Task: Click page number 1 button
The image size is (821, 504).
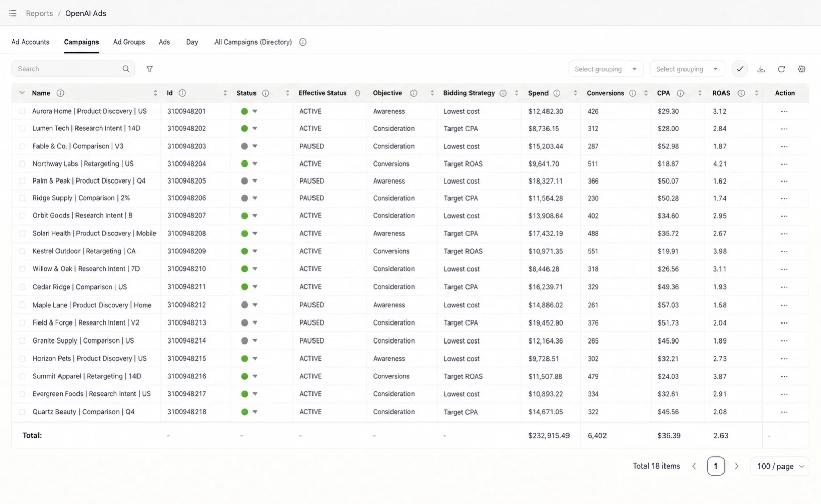Action: click(x=715, y=466)
